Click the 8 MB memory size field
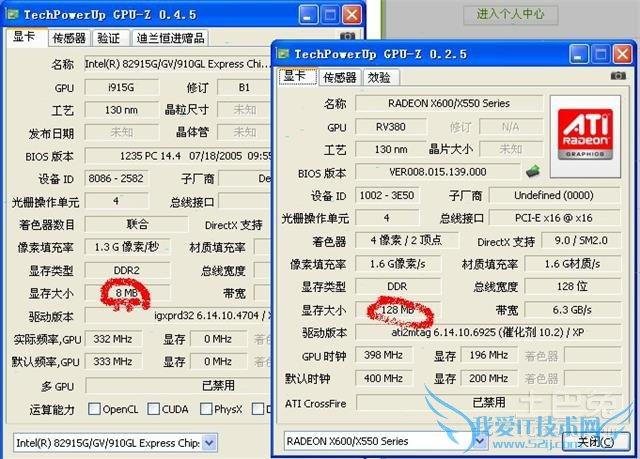 (x=127, y=293)
